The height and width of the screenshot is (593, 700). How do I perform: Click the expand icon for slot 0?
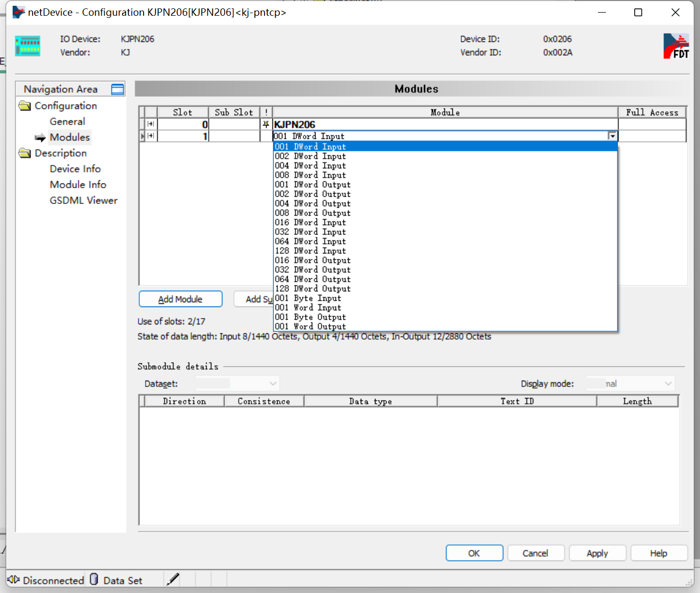coord(151,124)
